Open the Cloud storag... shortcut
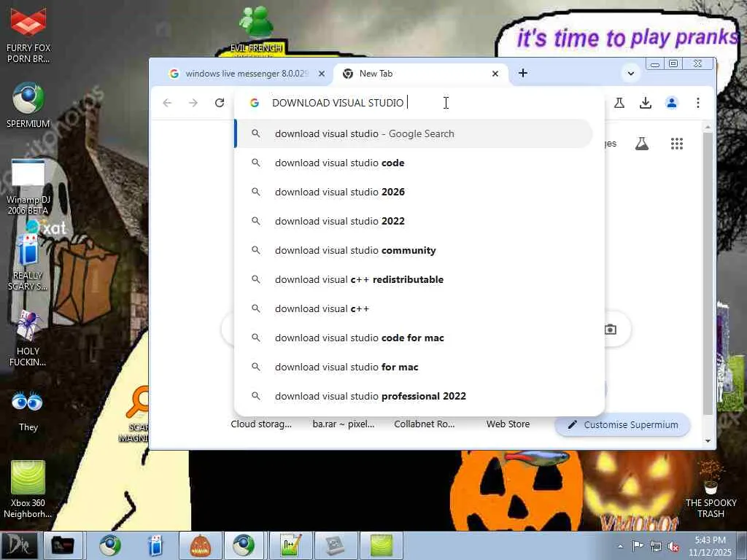This screenshot has height=560, width=747. pos(261,424)
